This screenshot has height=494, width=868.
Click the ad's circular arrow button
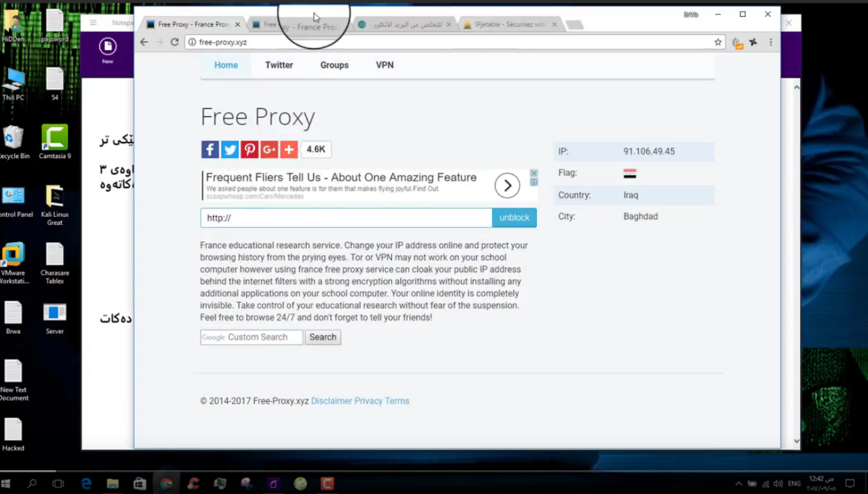[507, 186]
